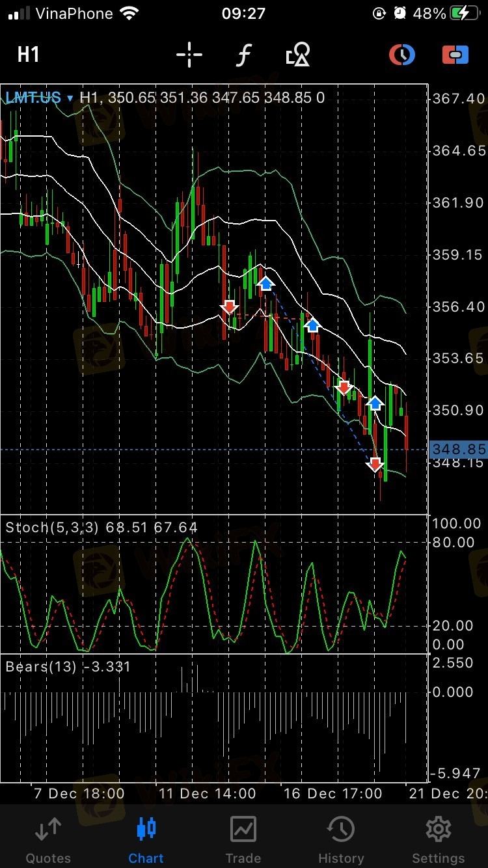Tap the 0.000 Bears scale label
488x868 pixels.
454,692
